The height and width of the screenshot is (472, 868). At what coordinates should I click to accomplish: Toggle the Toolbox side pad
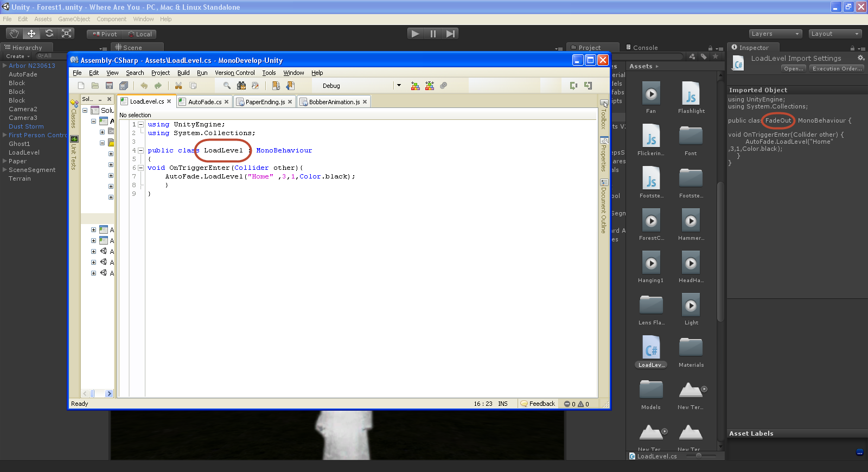coord(604,114)
